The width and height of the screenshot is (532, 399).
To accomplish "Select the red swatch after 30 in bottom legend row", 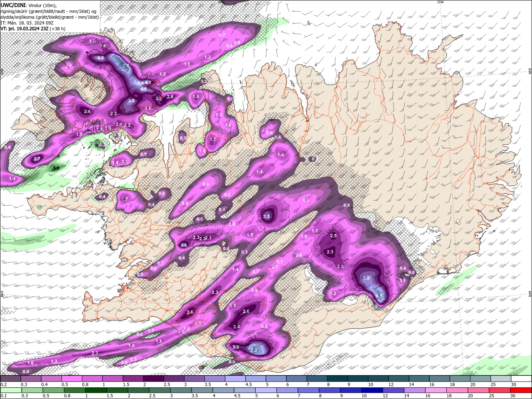I will pos(521,390).
